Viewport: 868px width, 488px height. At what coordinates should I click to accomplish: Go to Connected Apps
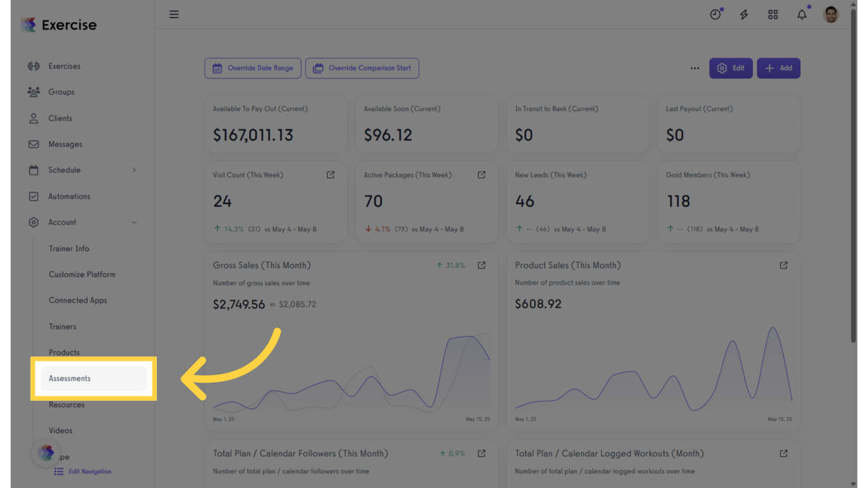coord(78,301)
